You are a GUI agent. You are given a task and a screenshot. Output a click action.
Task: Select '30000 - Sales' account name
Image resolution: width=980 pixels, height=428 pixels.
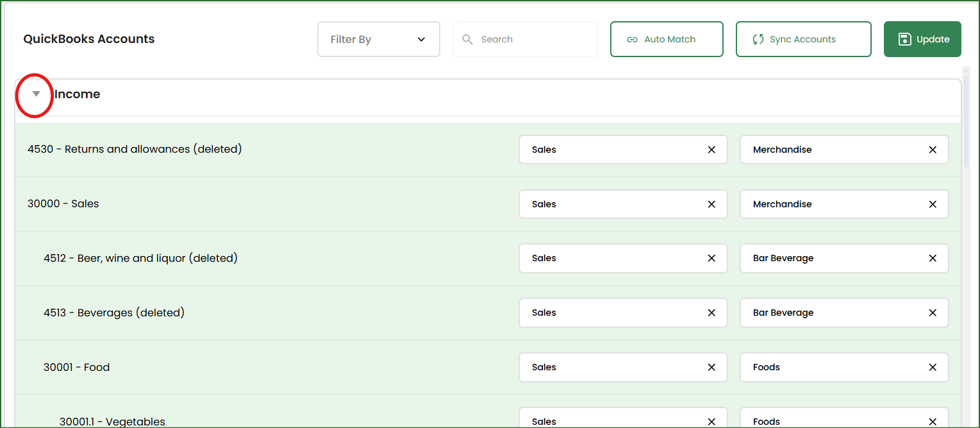[x=63, y=203]
